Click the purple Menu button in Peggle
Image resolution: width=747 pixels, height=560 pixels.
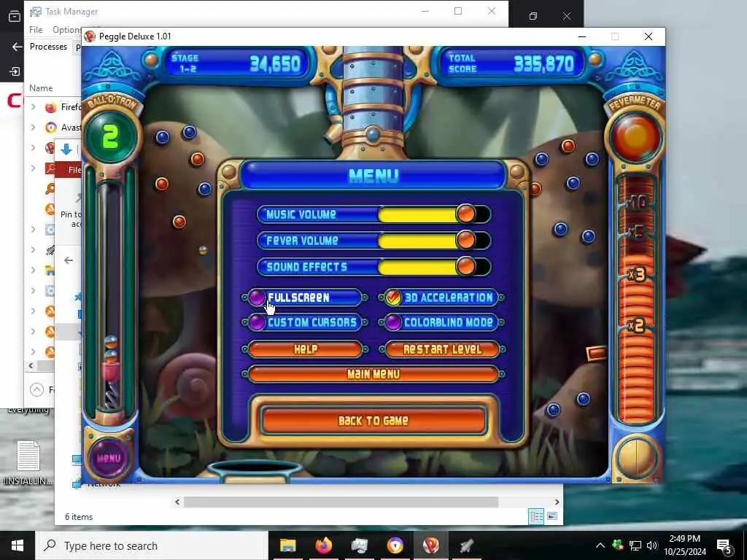109,458
